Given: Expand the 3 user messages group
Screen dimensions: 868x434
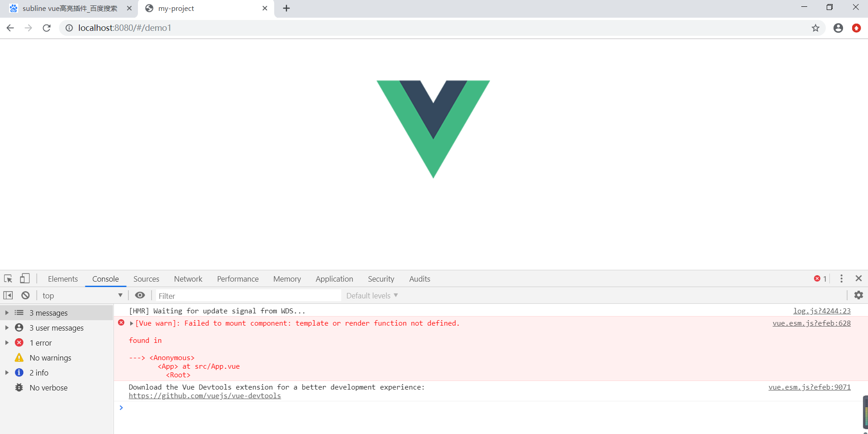Looking at the screenshot, I should point(7,328).
